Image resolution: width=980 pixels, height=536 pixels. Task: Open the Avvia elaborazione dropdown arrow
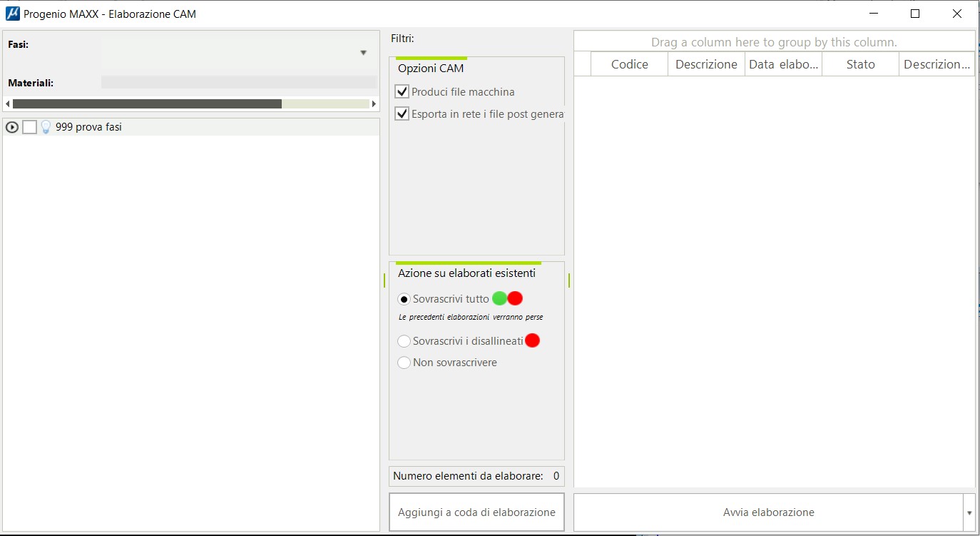(969, 512)
